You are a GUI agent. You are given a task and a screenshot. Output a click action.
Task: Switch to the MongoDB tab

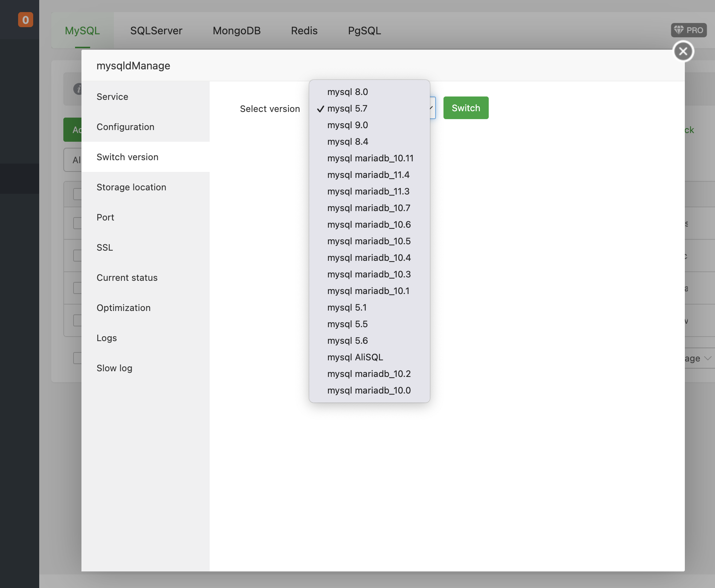coord(236,31)
